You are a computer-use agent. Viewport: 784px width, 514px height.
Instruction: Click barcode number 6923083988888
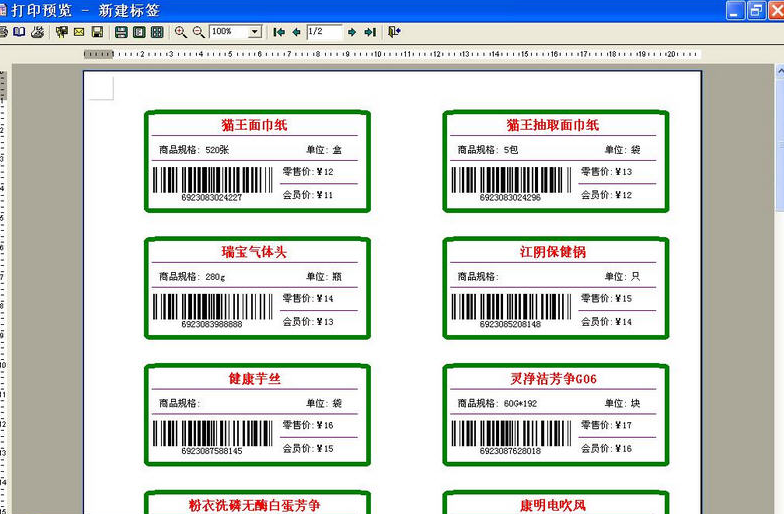pos(212,324)
